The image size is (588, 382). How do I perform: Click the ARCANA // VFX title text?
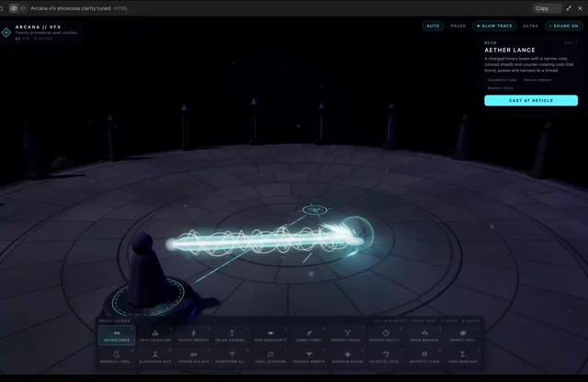(x=38, y=27)
